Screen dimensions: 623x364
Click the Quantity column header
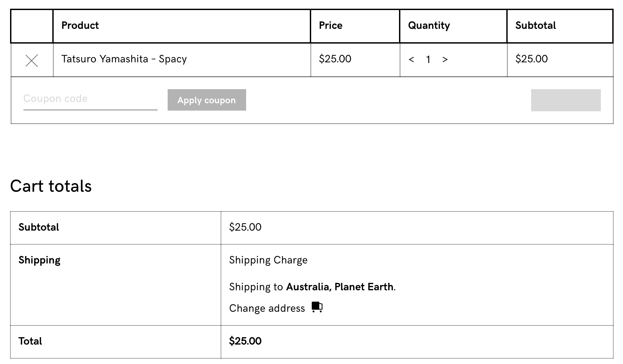[x=429, y=25]
